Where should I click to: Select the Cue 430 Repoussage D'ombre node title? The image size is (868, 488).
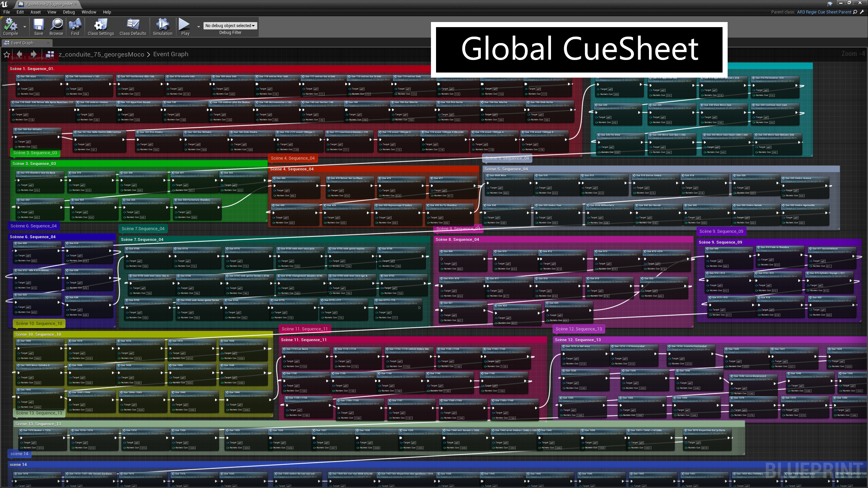pos(395,205)
